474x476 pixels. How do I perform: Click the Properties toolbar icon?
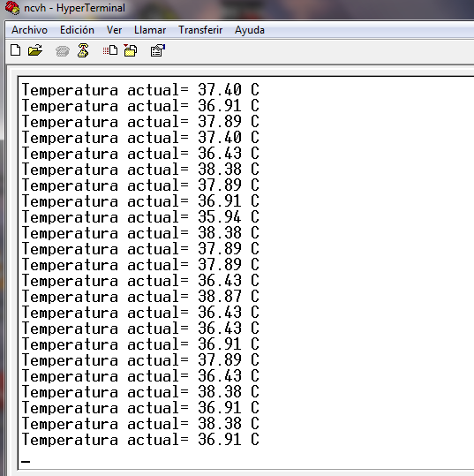click(x=158, y=50)
